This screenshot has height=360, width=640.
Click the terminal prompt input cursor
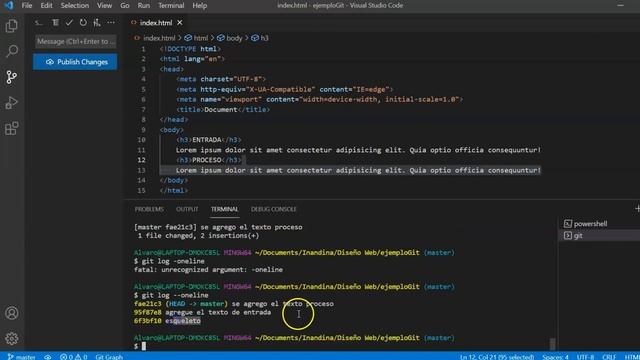(x=144, y=346)
